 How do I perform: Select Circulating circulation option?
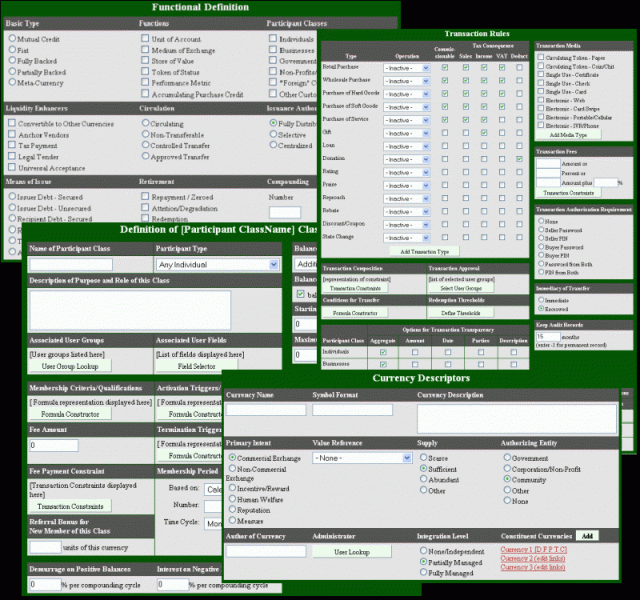point(146,123)
